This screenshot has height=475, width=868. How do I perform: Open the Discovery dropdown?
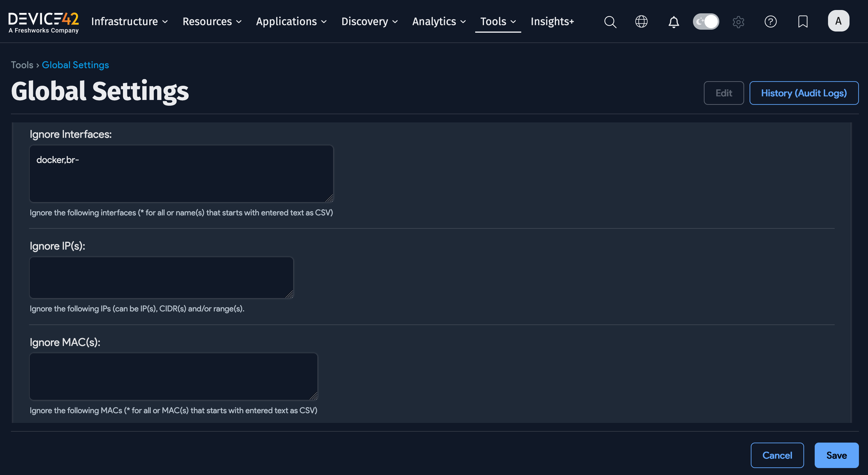pos(369,22)
